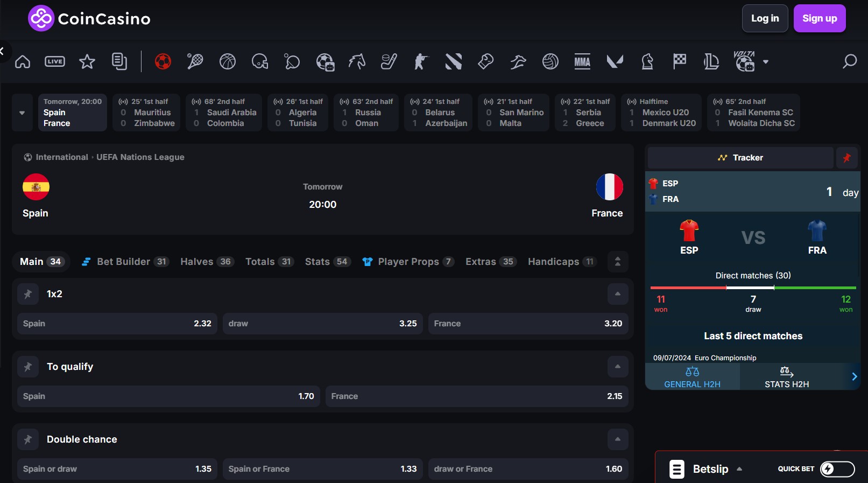This screenshot has width=868, height=483.
Task: Select the Volta football icon
Action: (745, 61)
